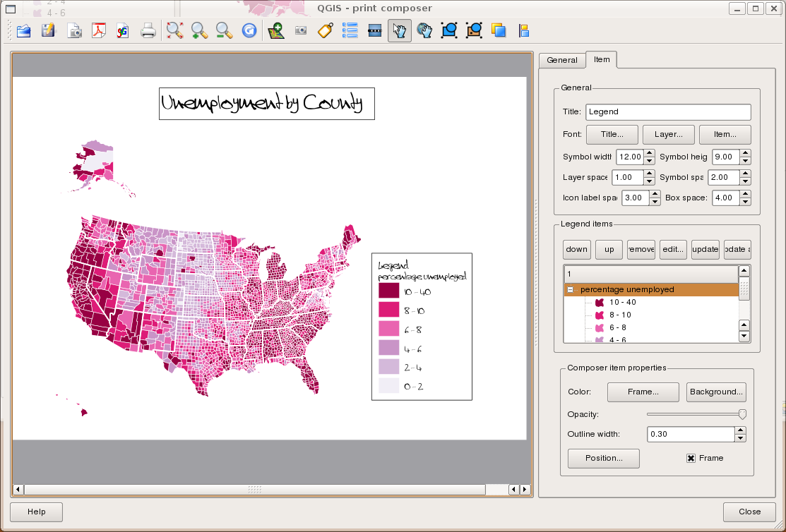Image resolution: width=786 pixels, height=532 pixels.
Task: Open the Print dialog
Action: 148,30
